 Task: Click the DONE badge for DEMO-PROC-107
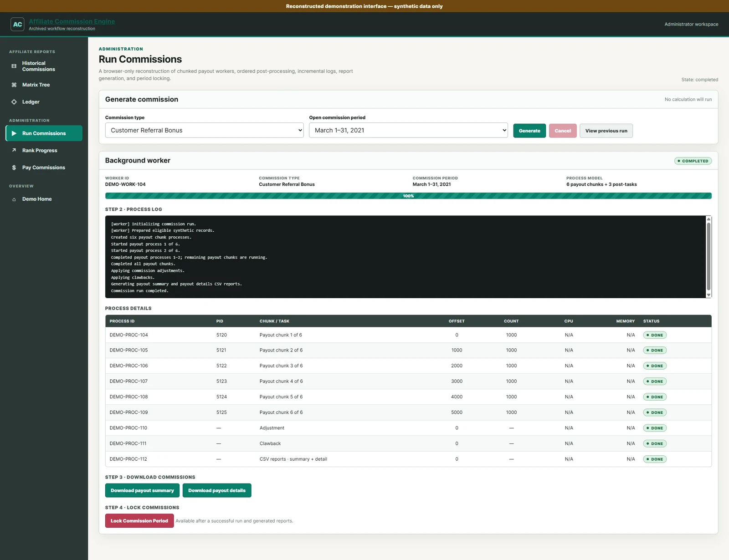pos(655,382)
